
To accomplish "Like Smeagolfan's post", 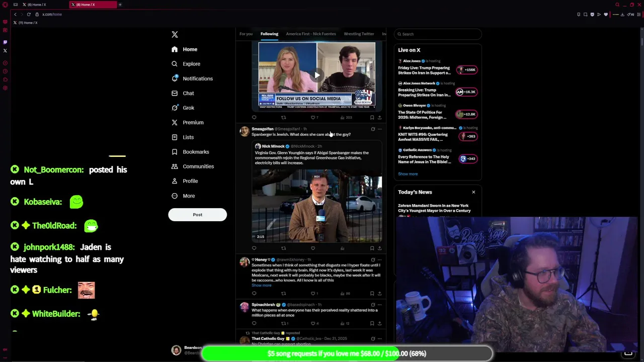I will (x=313, y=248).
